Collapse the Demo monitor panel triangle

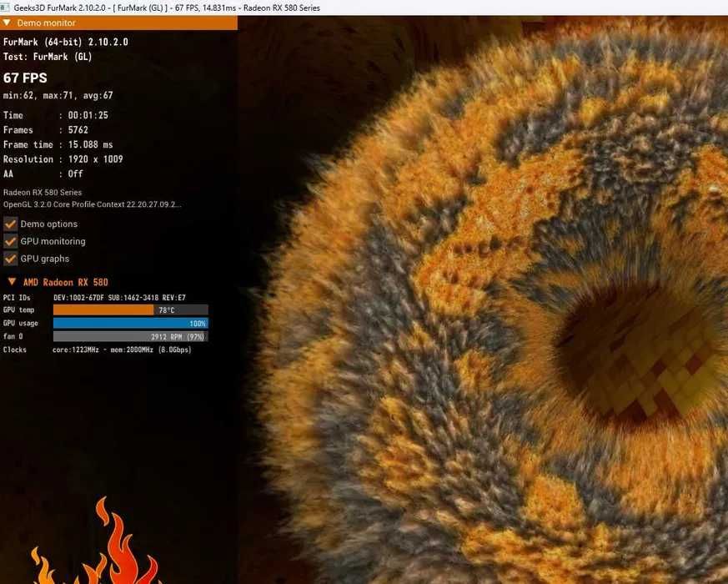7,23
